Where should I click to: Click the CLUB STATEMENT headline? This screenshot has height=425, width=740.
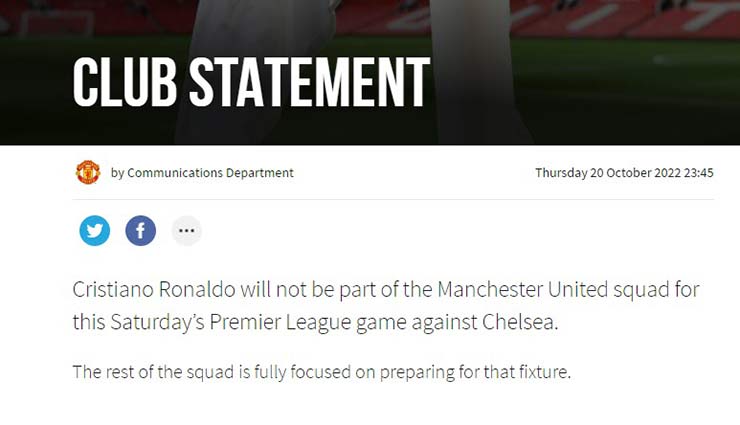[251, 82]
